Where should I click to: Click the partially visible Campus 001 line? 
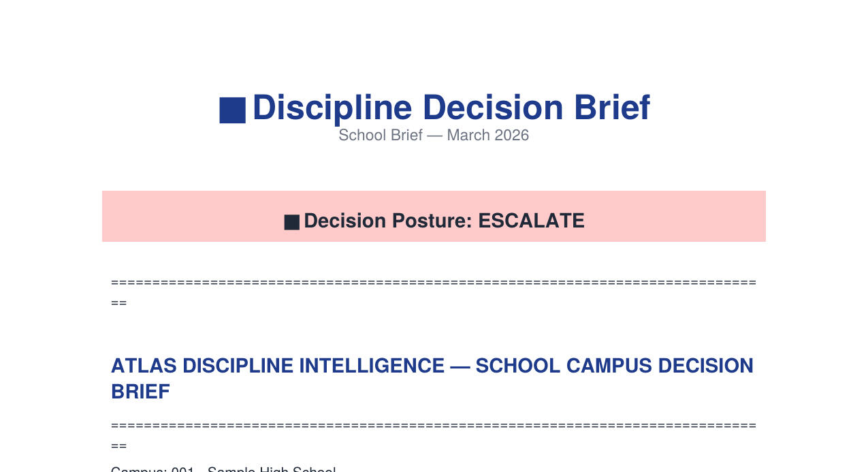(x=223, y=469)
